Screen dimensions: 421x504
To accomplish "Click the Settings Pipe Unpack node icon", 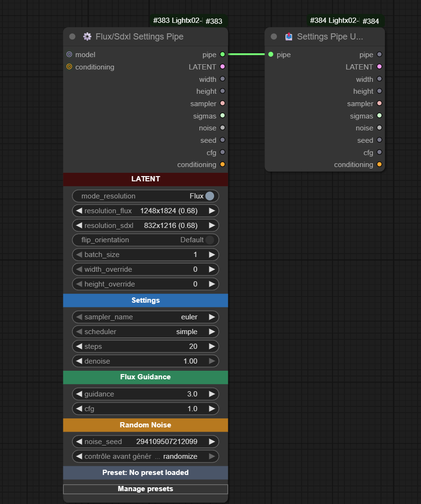I will click(x=289, y=37).
